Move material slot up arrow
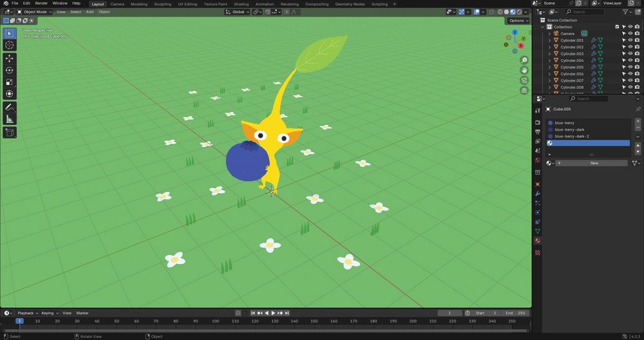Viewport: 644px width, 340px height. 638,146
